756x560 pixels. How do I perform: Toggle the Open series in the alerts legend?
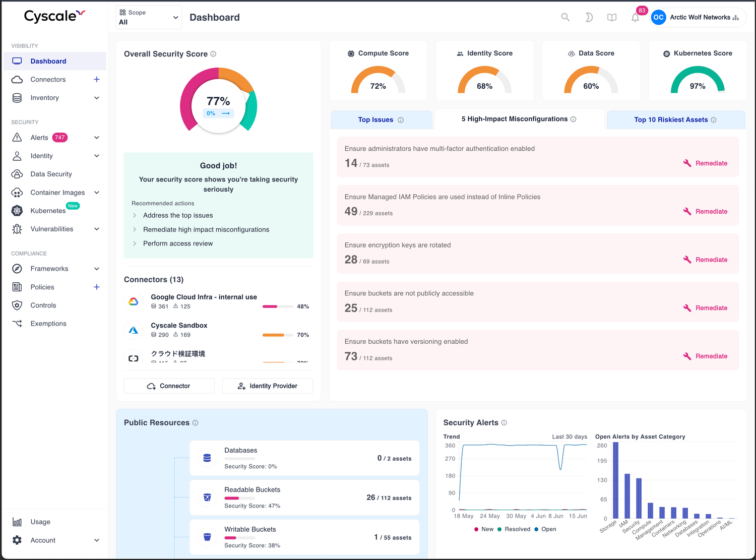point(548,529)
